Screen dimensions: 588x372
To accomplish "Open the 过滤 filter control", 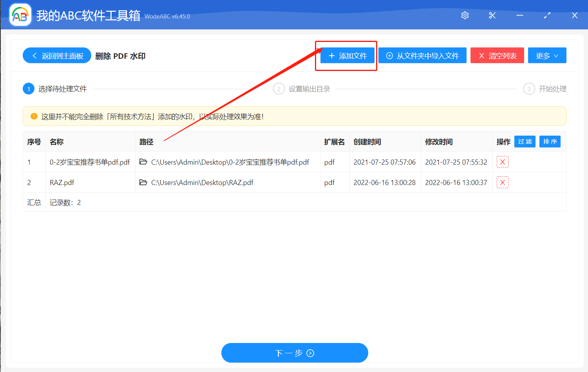I will point(525,142).
